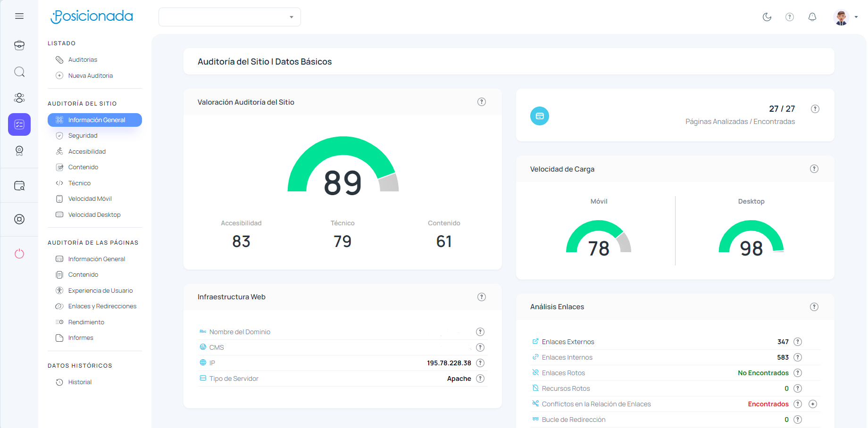This screenshot has height=428, width=868.
Task: Open Información General under Auditoría de las Páginas
Action: 96,259
